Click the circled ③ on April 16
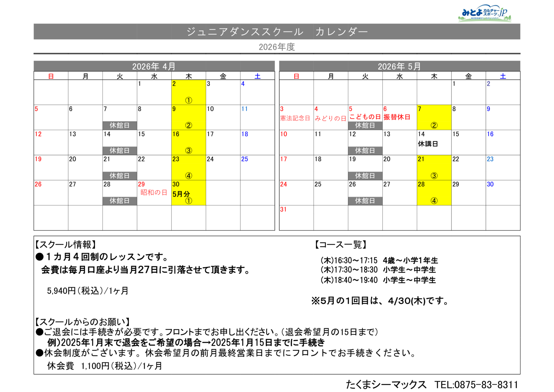Viewport: 554px width, 392px height. [x=188, y=151]
